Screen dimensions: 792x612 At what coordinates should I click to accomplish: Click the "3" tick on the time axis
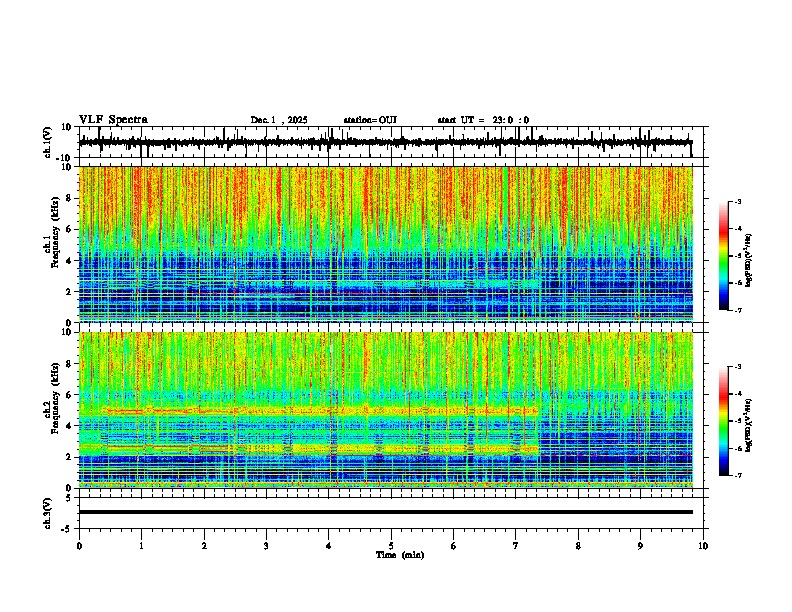(x=266, y=546)
